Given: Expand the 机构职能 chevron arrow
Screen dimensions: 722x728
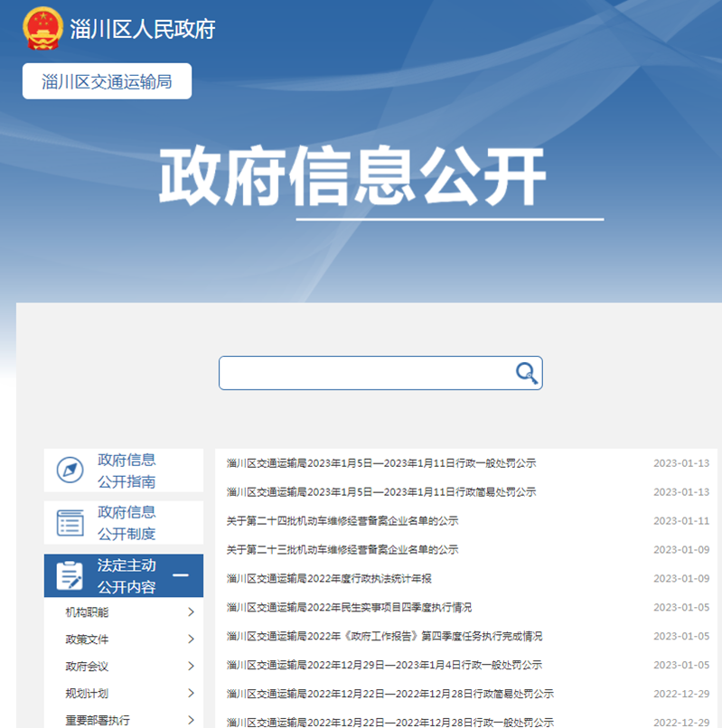Looking at the screenshot, I should pyautogui.click(x=191, y=612).
